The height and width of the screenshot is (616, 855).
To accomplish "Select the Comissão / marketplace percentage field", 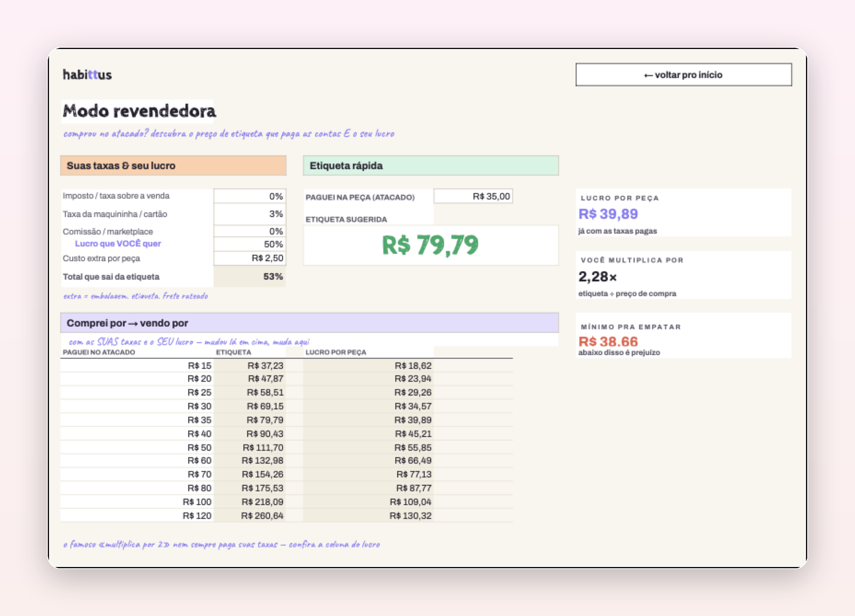I will [x=250, y=231].
